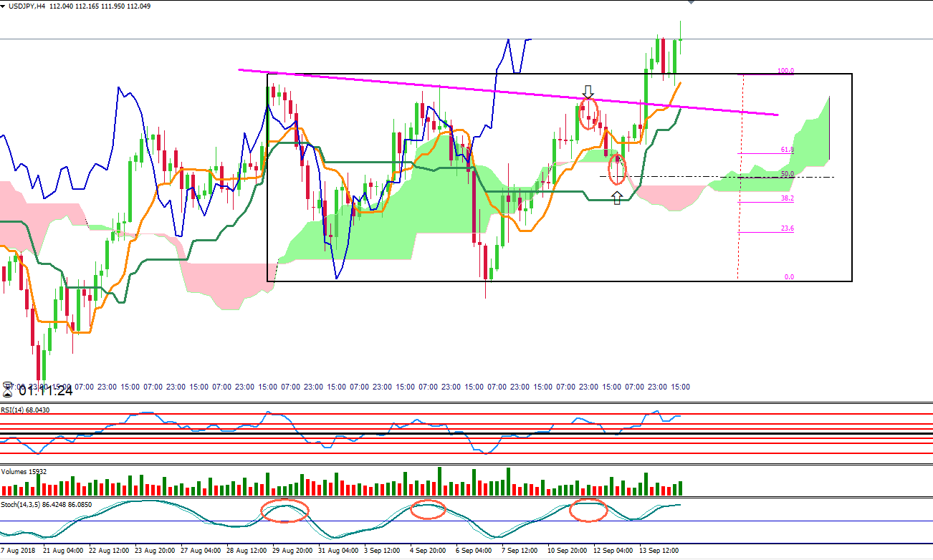The width and height of the screenshot is (933, 560).
Task: Click the 31 Aug 04:00 time label
Action: (339, 551)
